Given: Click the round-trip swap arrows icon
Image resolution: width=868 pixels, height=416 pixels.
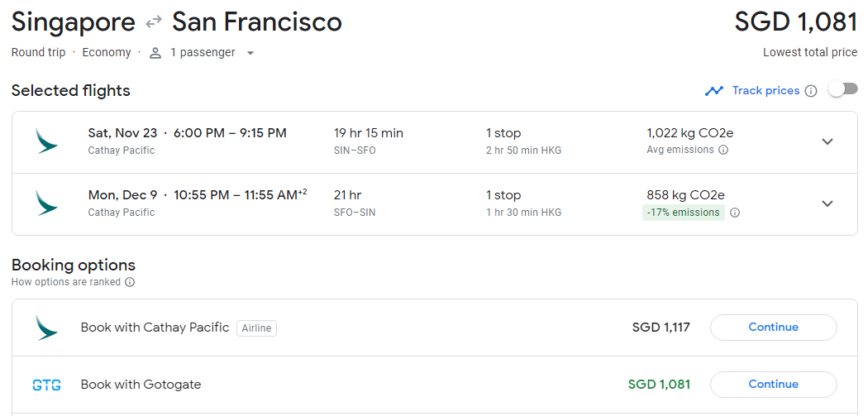Looking at the screenshot, I should tap(153, 22).
